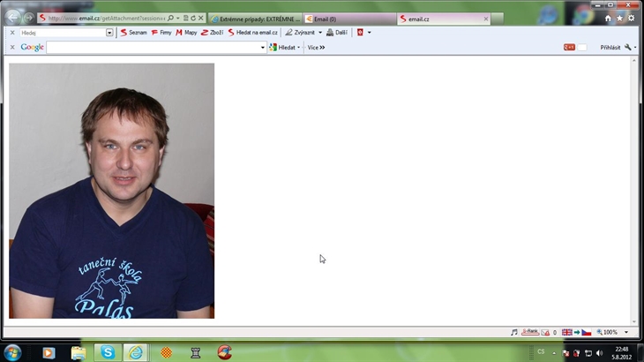Switch to Skype on the taskbar
The height and width of the screenshot is (362, 644).
[x=108, y=352]
